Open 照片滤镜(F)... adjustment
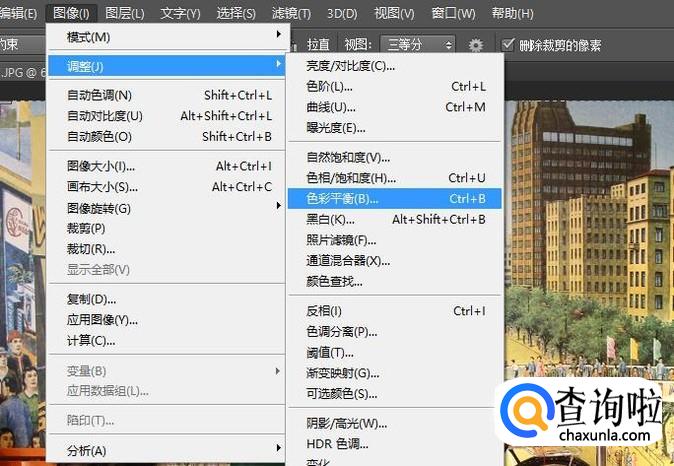 point(395,240)
